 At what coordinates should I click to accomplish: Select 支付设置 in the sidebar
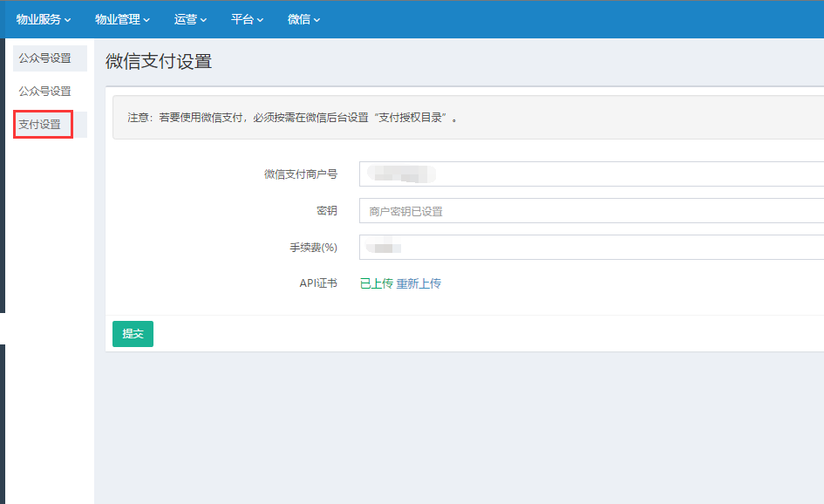41,125
